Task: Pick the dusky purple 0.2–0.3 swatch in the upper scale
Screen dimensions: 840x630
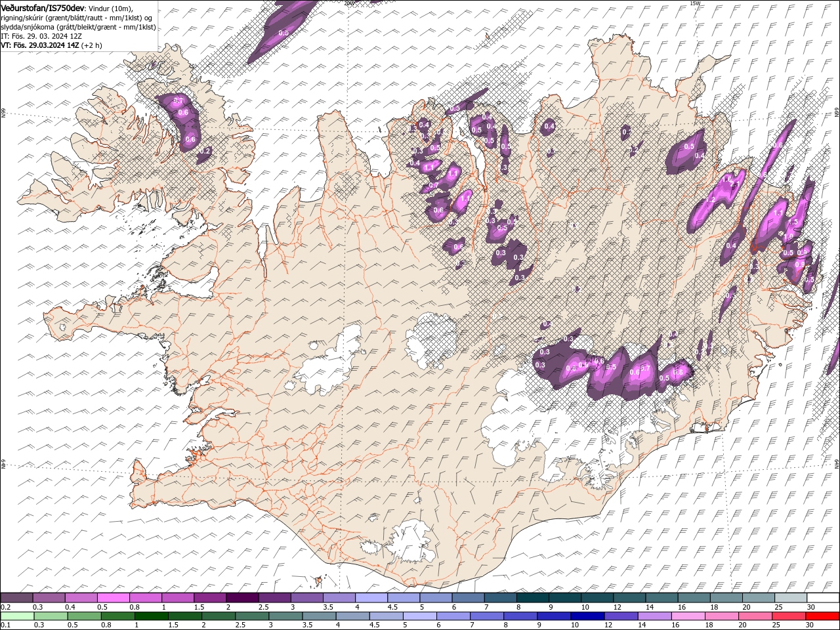Action: [x=16, y=598]
